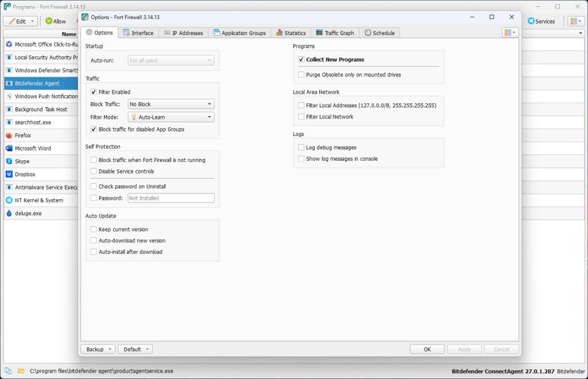This screenshot has width=588, height=379.
Task: Open the colored grid dropdown in Programs toolbar
Action: [575, 21]
